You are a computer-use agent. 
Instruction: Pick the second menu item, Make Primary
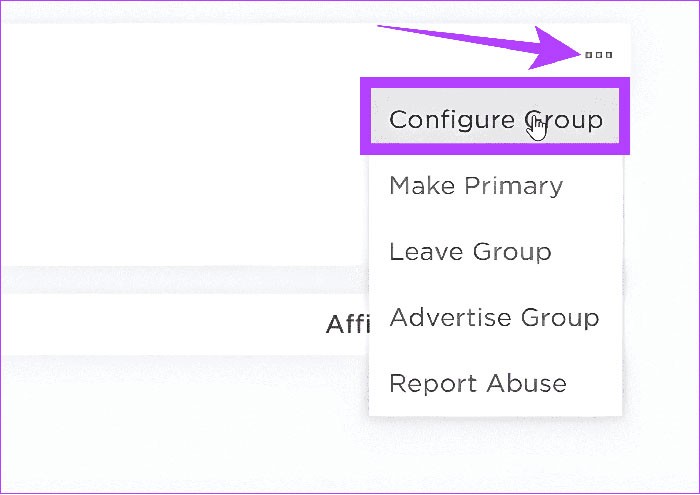coord(475,186)
